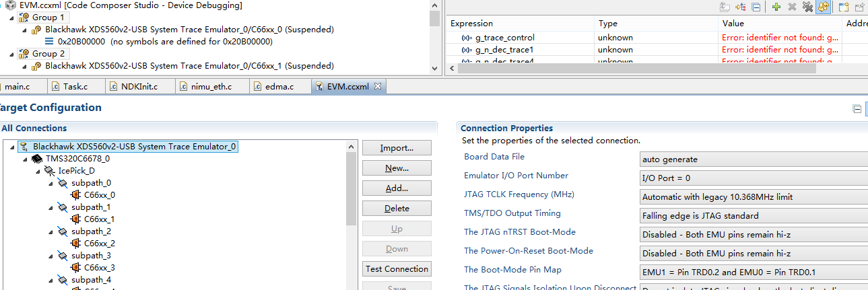The width and height of the screenshot is (868, 290).
Task: Click the subpath_1 icon in connections tree
Action: tap(62, 207)
